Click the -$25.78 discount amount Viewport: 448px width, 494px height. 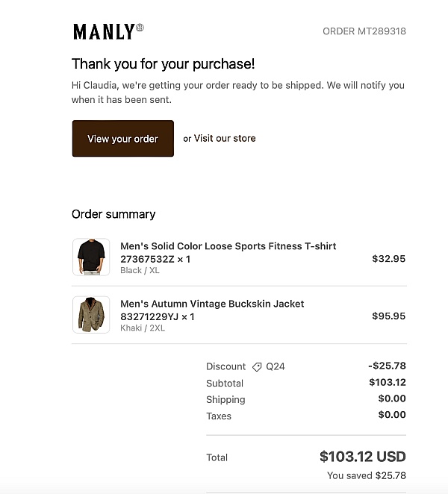(387, 366)
